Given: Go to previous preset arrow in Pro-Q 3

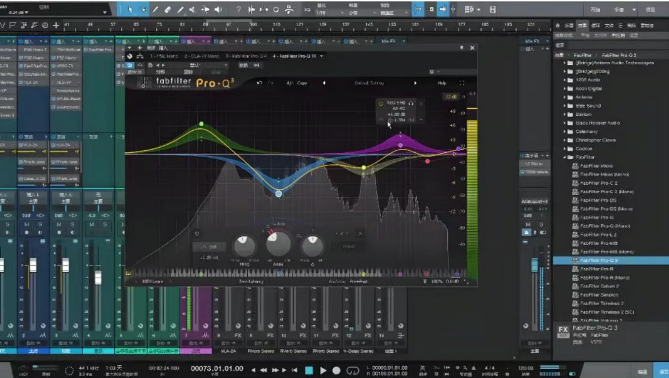Looking at the screenshot, I should 324,83.
